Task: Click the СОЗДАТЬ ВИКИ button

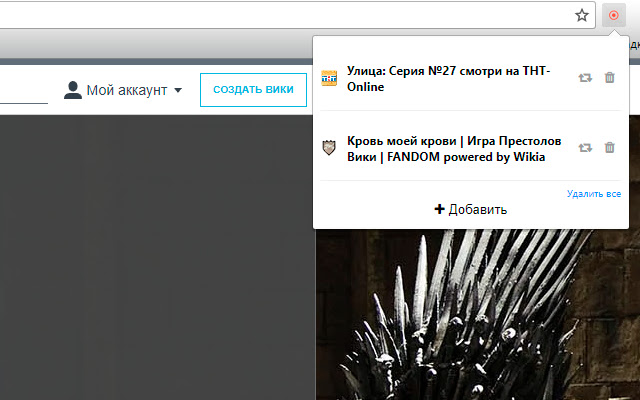Action: [x=253, y=90]
